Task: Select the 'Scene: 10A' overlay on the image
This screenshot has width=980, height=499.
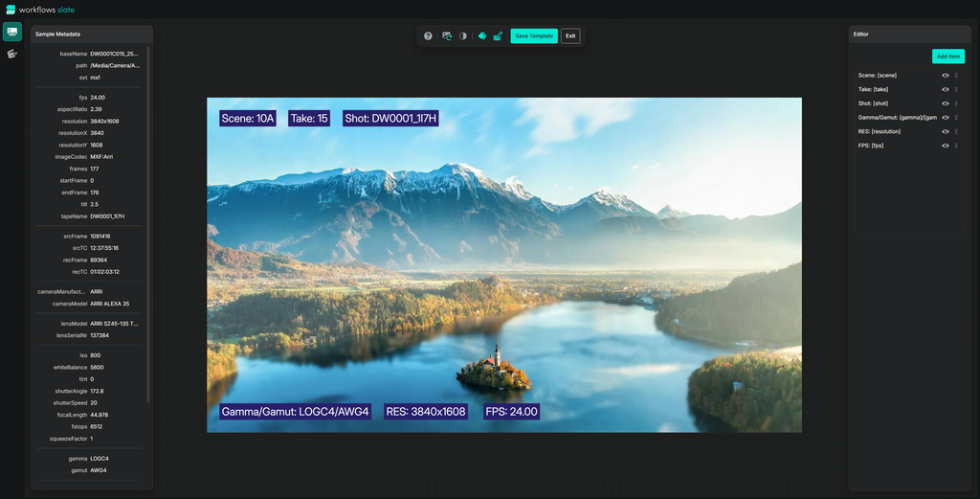Action: coord(248,118)
